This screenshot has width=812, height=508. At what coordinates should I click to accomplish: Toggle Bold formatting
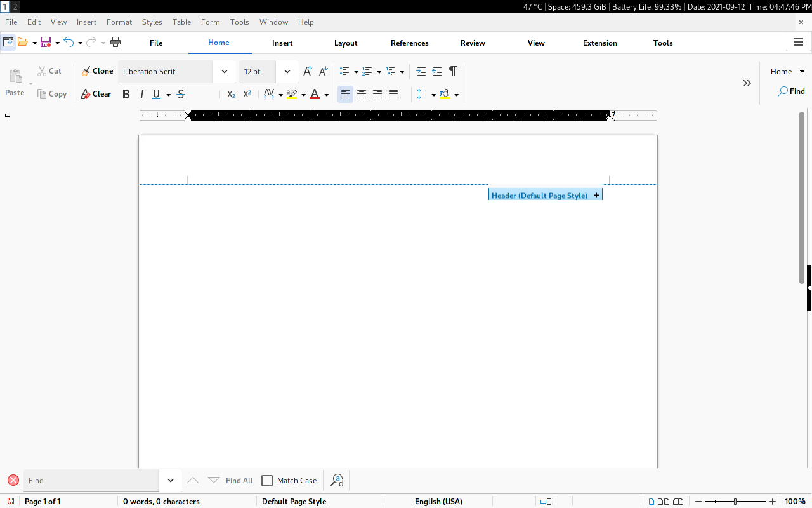pyautogui.click(x=126, y=95)
